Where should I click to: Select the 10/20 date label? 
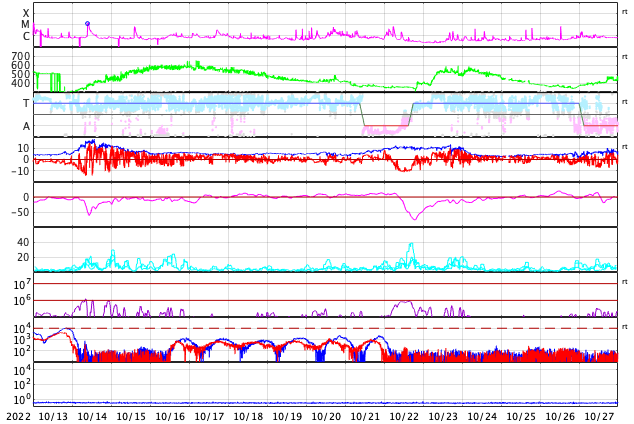click(x=326, y=416)
